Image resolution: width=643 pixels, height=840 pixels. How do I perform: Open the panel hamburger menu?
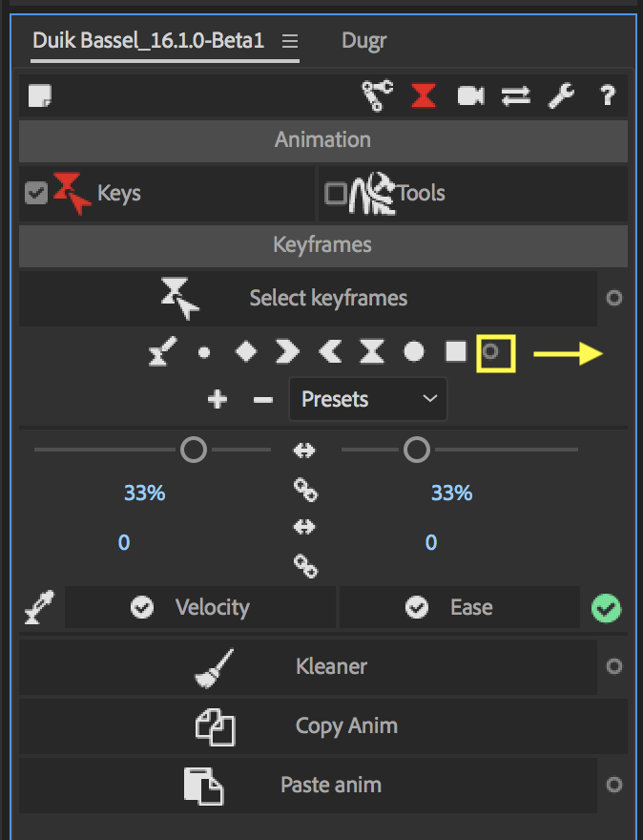pyautogui.click(x=289, y=41)
